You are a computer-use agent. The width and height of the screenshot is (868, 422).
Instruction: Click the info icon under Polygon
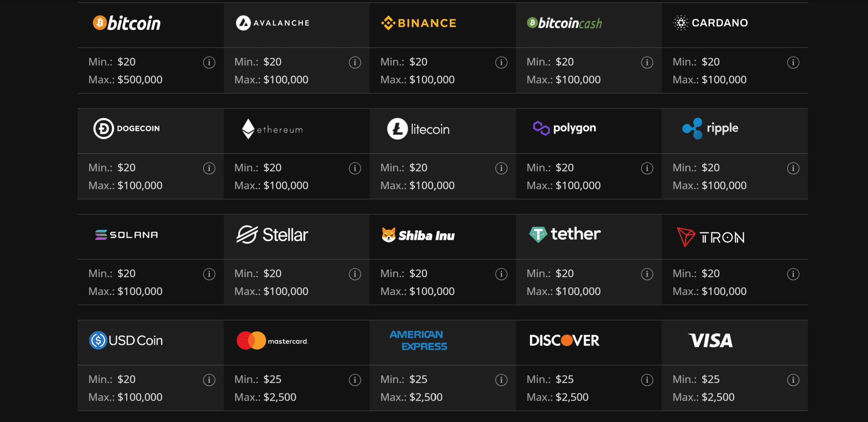647,168
